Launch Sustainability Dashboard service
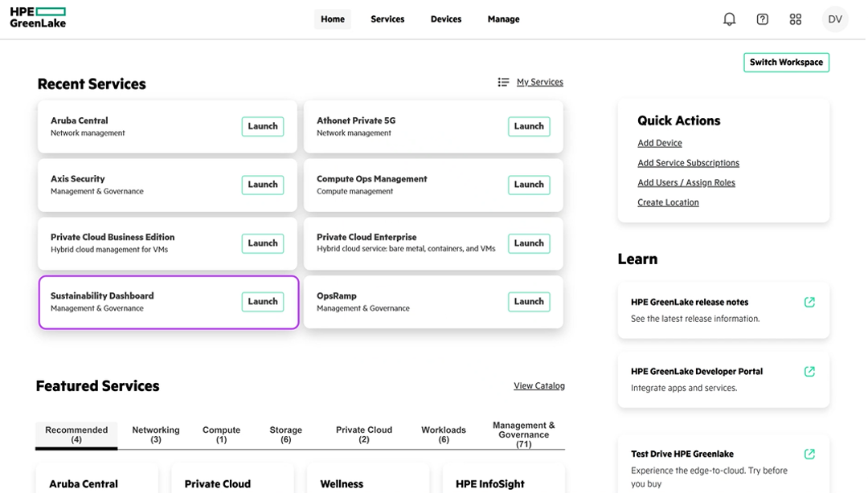 [262, 302]
